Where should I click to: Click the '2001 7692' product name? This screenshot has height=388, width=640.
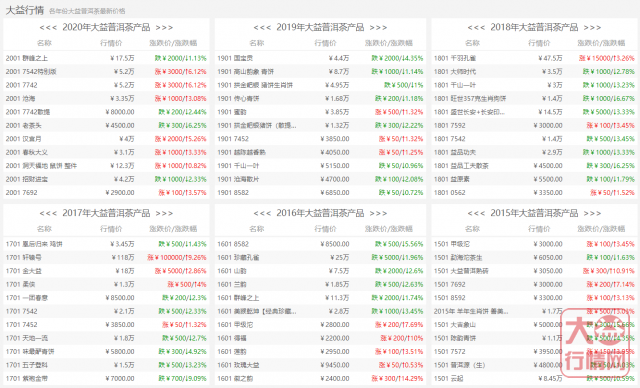tap(21, 193)
